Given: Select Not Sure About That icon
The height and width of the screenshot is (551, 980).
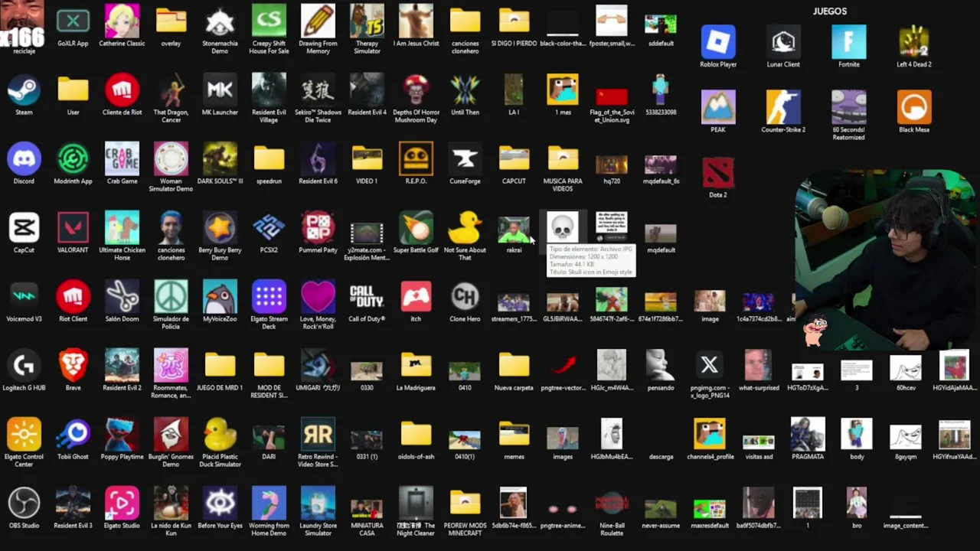Looking at the screenshot, I should coord(465,228).
